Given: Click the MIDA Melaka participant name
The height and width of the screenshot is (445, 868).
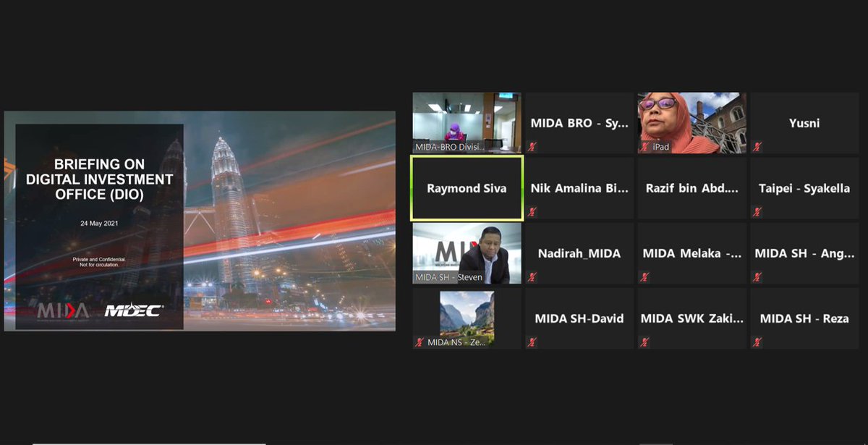Looking at the screenshot, I should point(692,253).
